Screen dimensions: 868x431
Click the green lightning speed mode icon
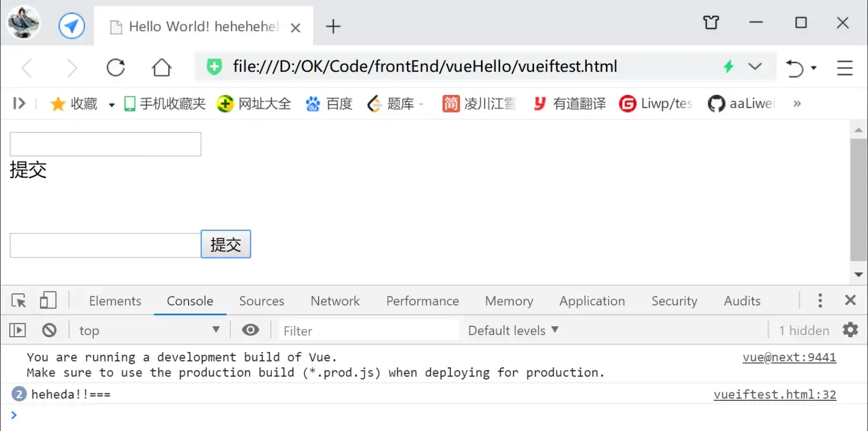729,67
